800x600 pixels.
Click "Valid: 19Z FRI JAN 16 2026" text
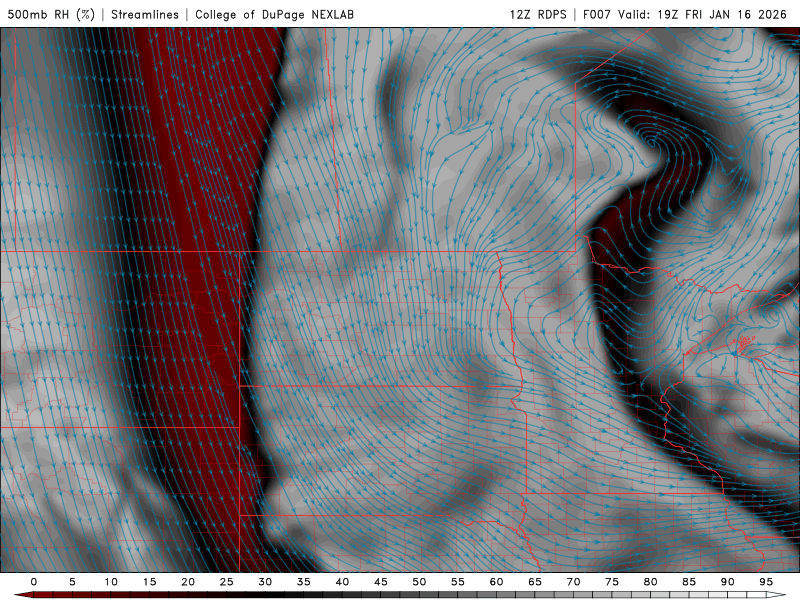[703, 14]
